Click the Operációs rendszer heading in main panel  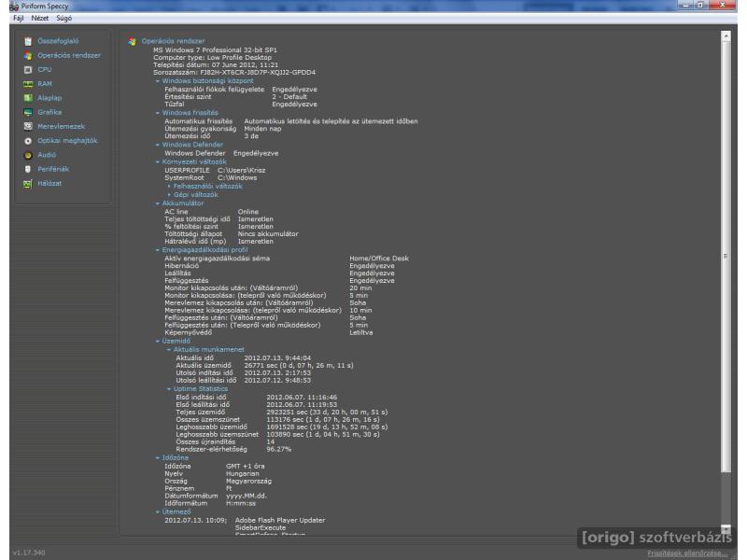(x=174, y=41)
